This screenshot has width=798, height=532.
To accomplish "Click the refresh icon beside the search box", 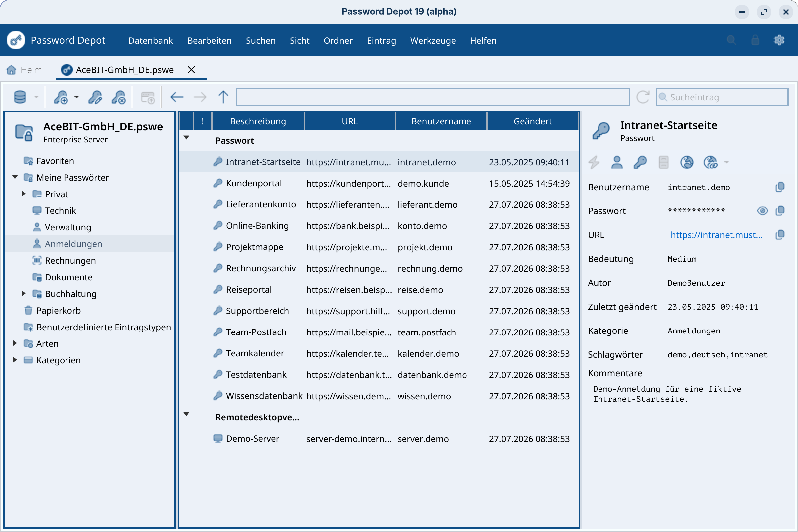I will (x=643, y=97).
